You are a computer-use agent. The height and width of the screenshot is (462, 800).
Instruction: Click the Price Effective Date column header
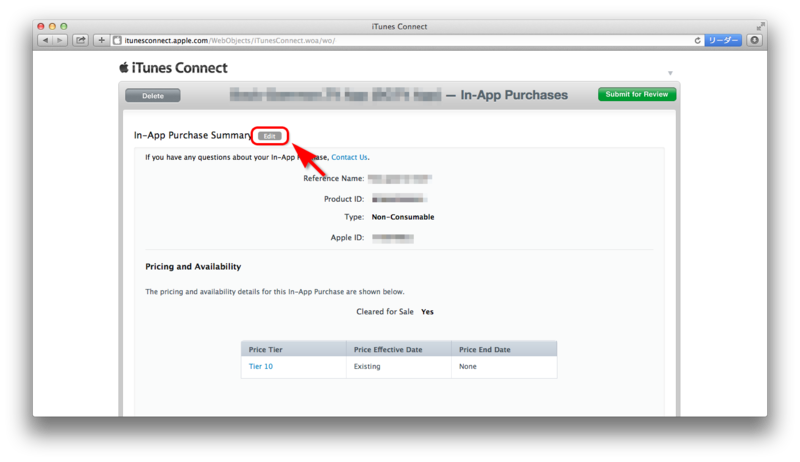point(398,349)
